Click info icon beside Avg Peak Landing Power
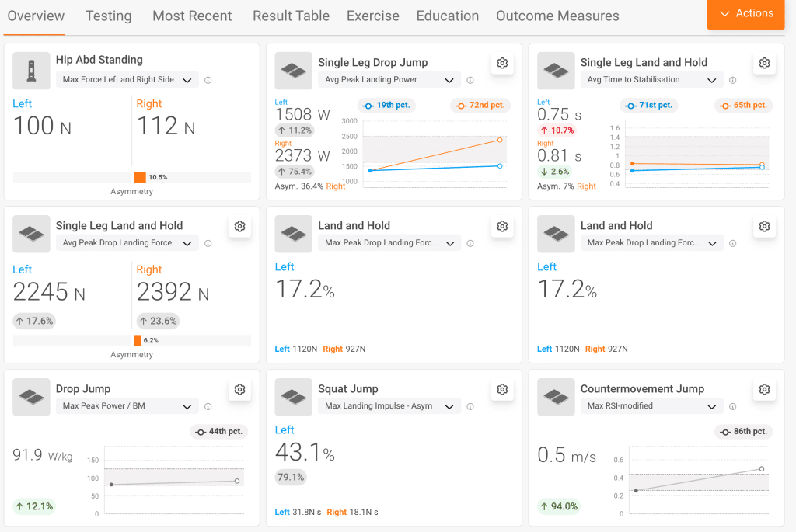796x532 pixels. (470, 80)
